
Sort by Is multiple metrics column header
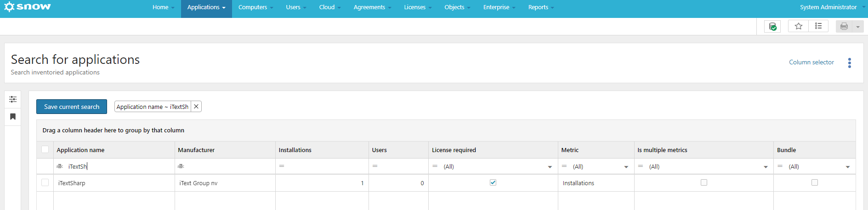click(x=704, y=150)
